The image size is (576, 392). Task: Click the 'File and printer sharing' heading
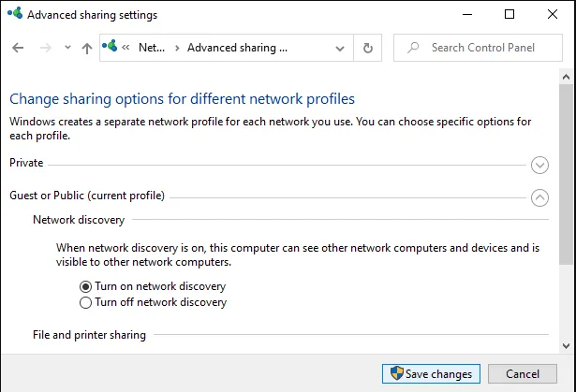pos(89,335)
